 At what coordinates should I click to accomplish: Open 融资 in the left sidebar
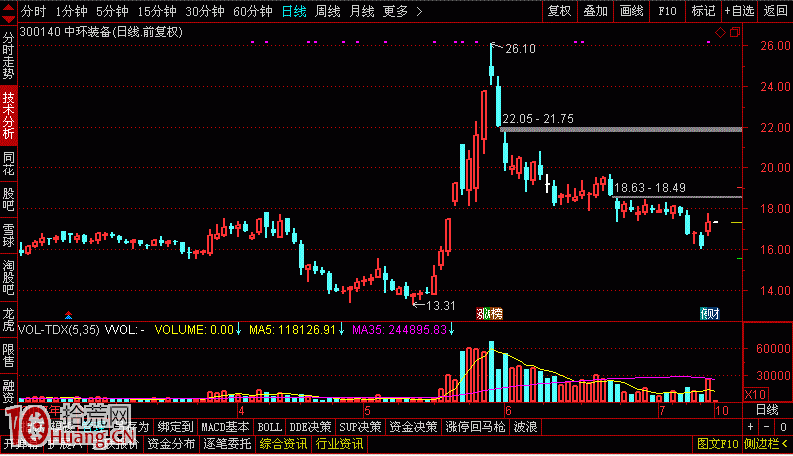pos(8,390)
